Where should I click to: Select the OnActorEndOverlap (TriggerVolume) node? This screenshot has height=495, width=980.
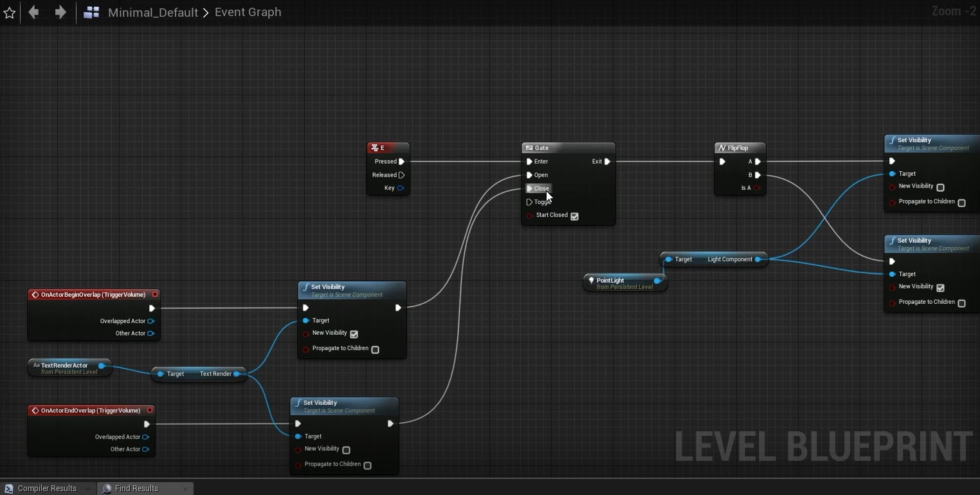(x=91, y=411)
